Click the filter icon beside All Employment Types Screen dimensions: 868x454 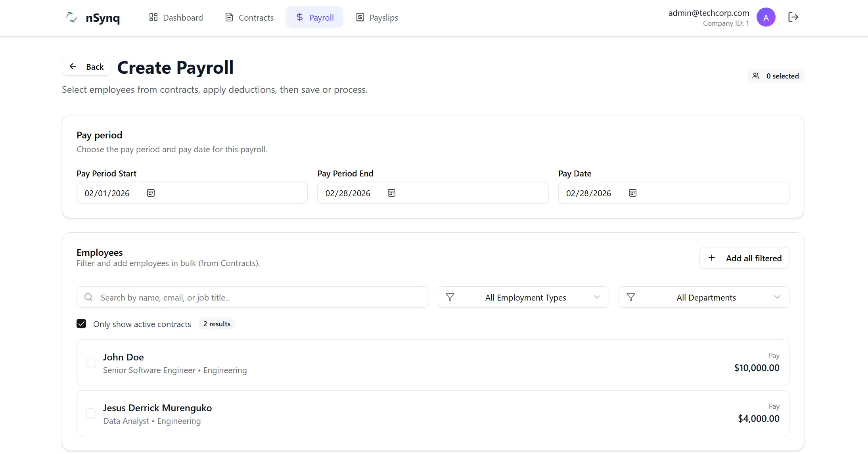(x=450, y=297)
